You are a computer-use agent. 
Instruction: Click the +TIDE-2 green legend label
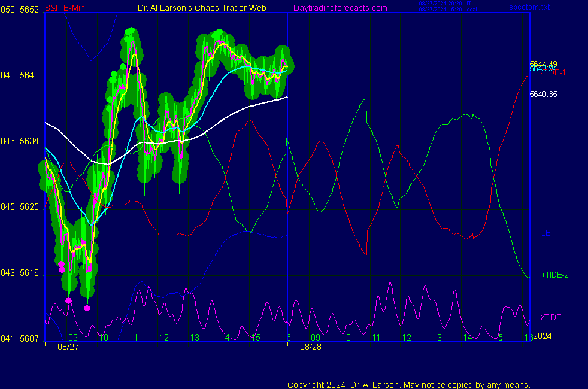coord(554,275)
